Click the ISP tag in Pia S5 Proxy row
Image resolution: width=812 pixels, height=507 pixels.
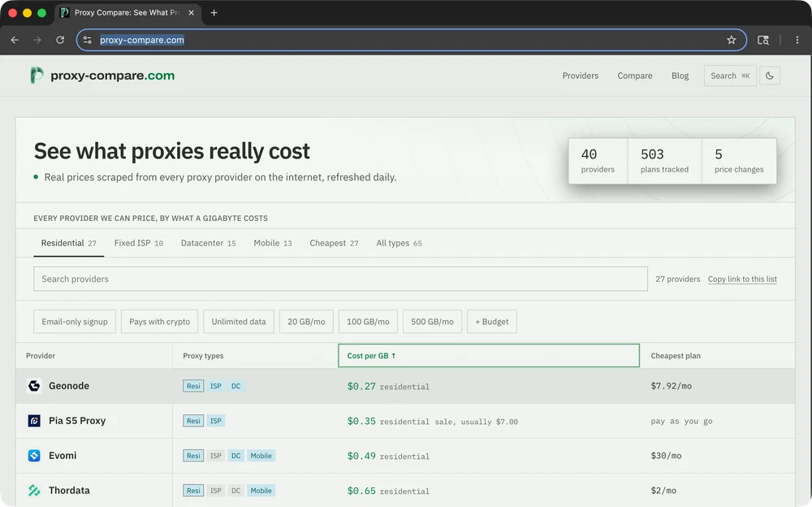[215, 421]
